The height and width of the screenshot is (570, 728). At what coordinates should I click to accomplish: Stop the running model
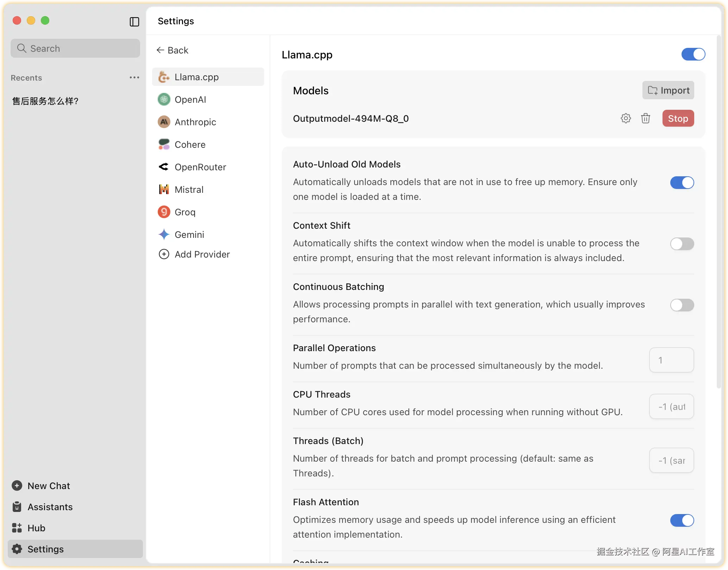[678, 119]
